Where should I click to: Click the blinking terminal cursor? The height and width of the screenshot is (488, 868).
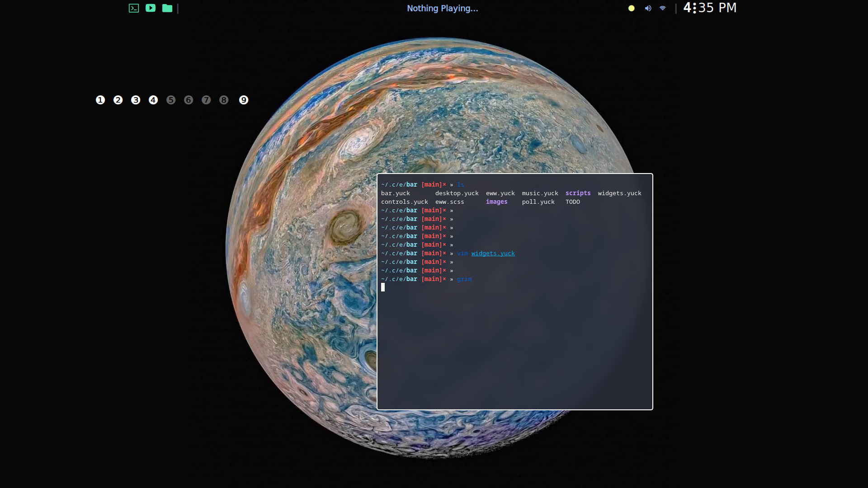383,287
